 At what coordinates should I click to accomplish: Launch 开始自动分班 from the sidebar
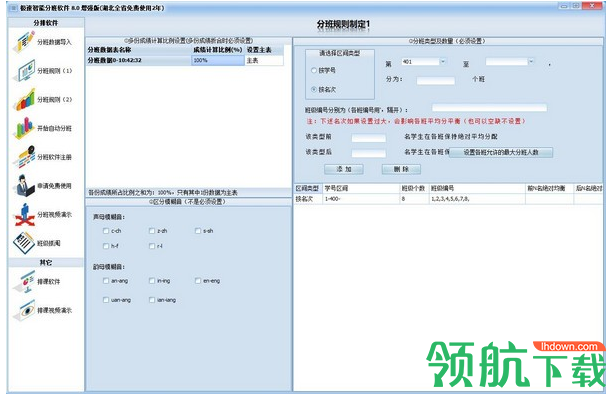coord(43,128)
